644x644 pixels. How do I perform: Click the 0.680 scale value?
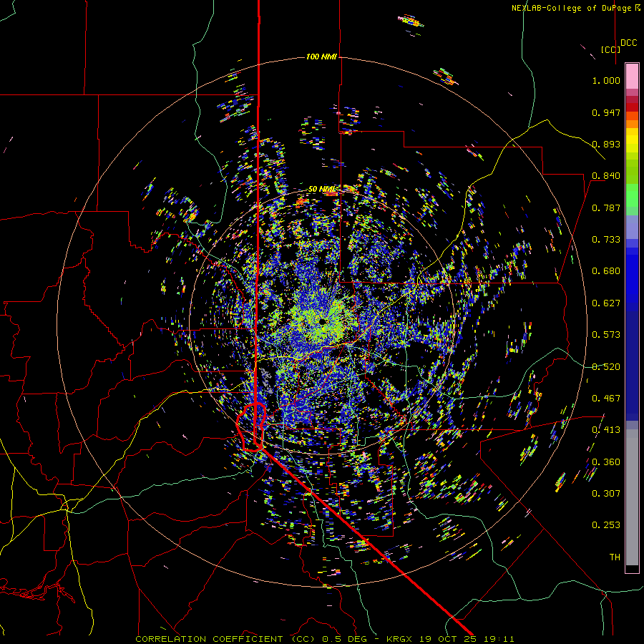point(606,271)
